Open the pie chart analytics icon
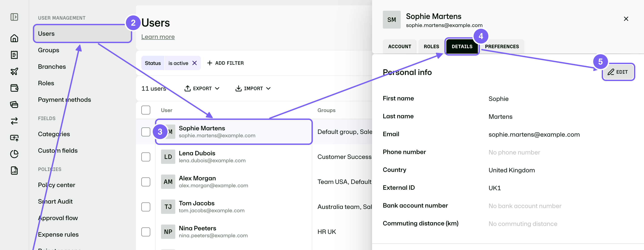 [x=14, y=154]
